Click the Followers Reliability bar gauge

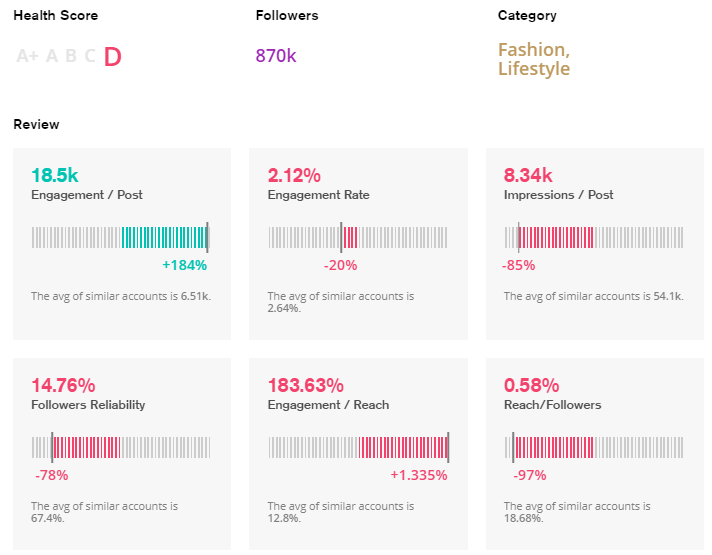[x=121, y=447]
